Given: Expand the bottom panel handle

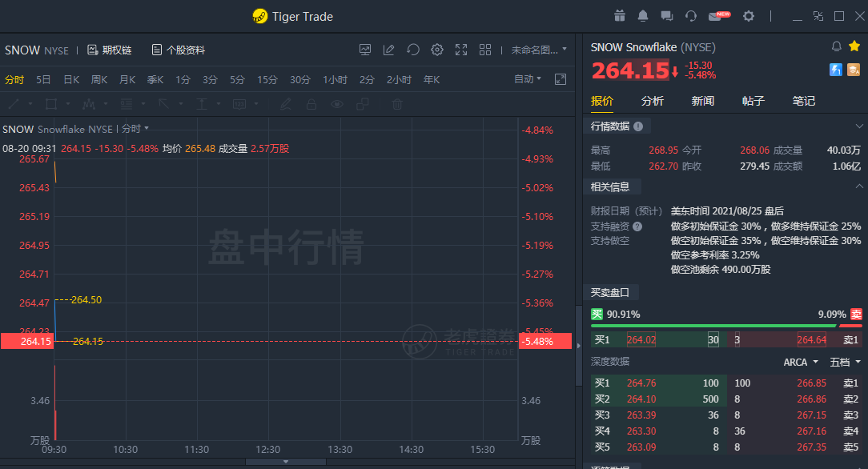Looking at the screenshot, I should tap(286, 461).
